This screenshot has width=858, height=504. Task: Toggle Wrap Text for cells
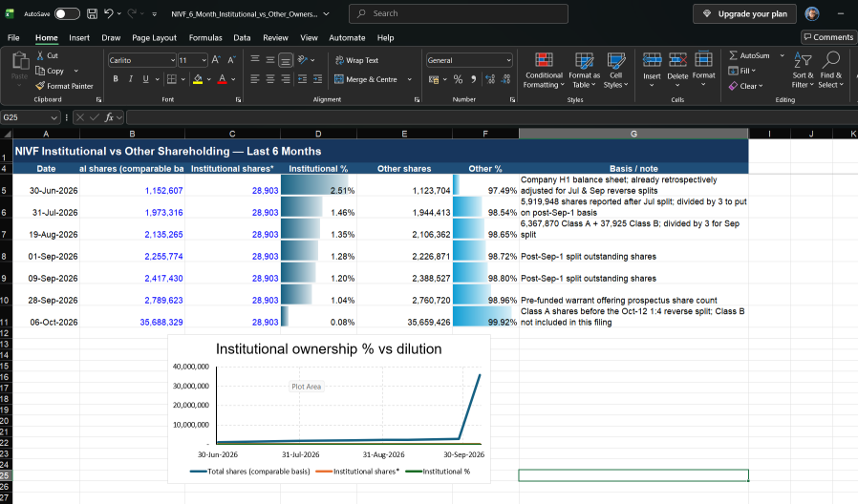356,60
